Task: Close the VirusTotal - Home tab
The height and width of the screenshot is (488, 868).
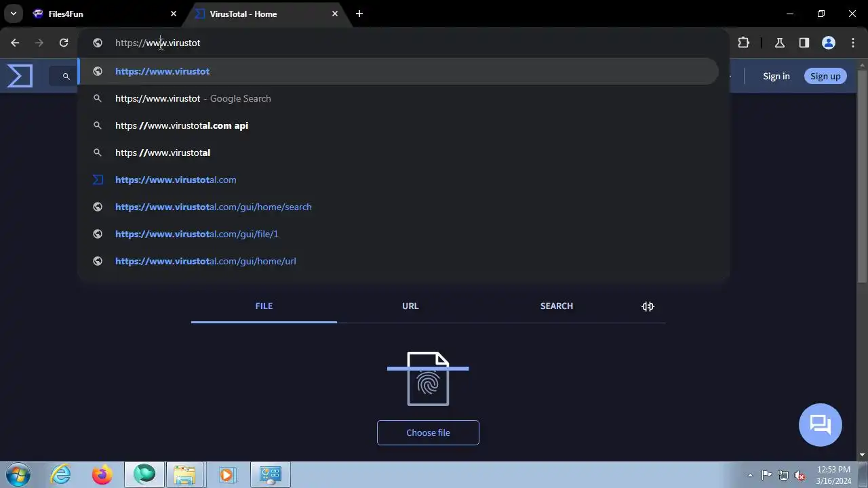Action: pyautogui.click(x=335, y=14)
